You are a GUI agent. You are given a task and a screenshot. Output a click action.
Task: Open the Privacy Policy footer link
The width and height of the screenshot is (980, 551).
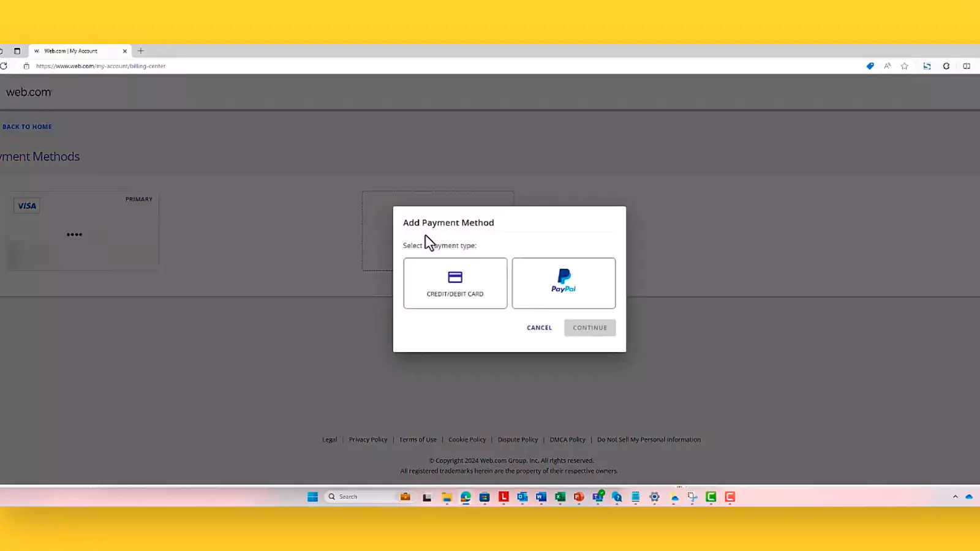(368, 440)
